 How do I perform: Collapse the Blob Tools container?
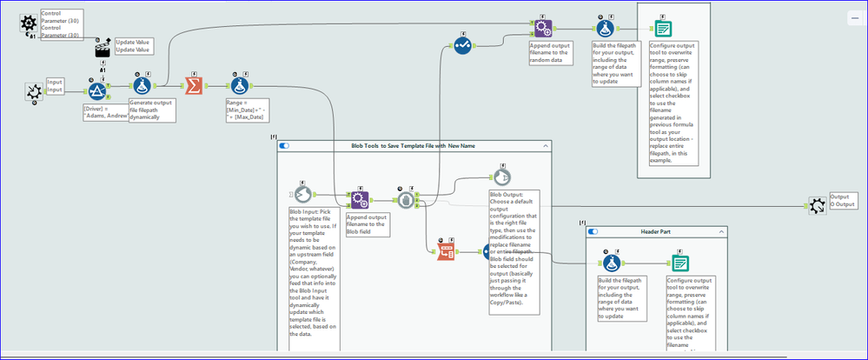click(x=546, y=146)
